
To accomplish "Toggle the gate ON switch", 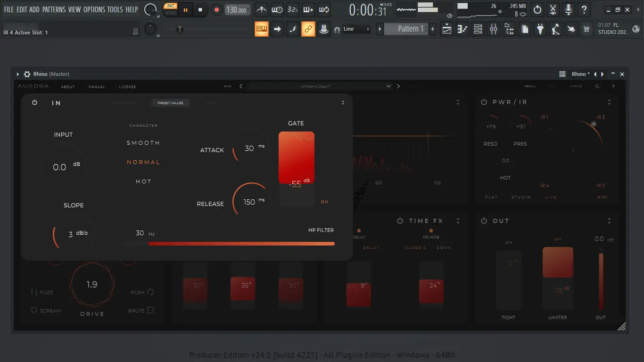I will [x=324, y=202].
